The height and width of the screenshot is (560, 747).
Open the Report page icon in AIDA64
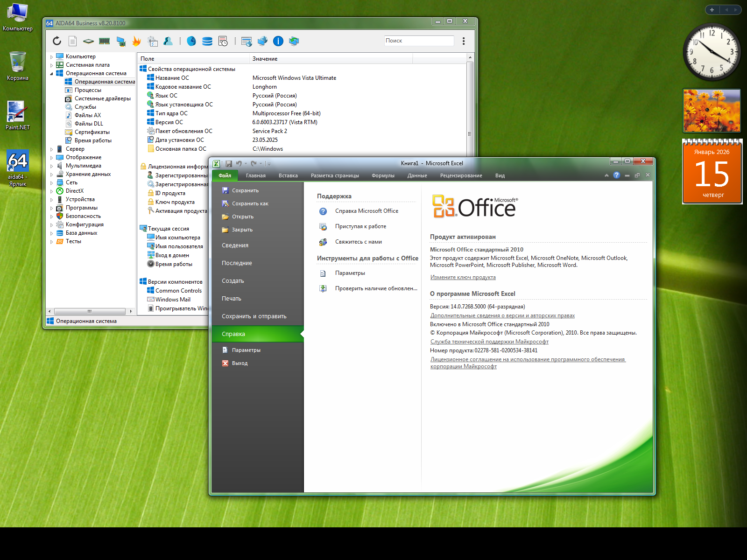click(x=73, y=41)
